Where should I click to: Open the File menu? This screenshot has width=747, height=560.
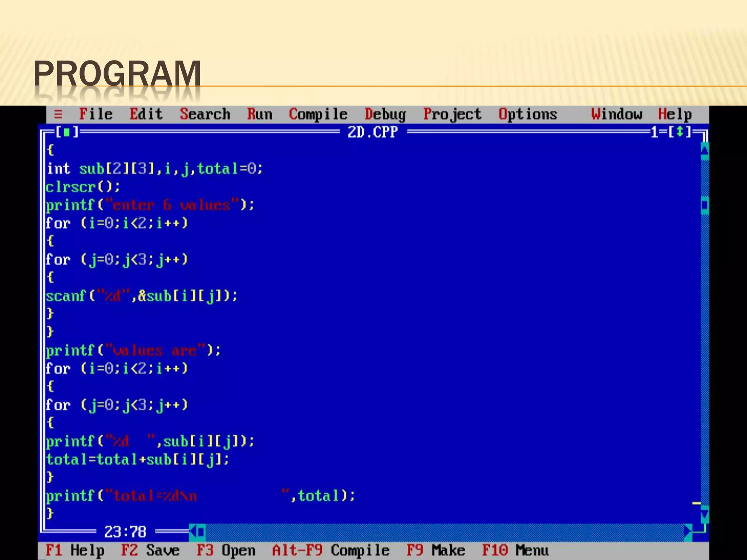[x=96, y=114]
